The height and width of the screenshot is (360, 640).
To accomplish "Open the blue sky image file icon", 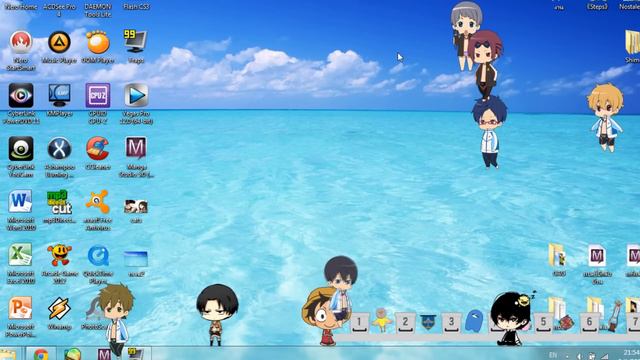I will 136,259.
